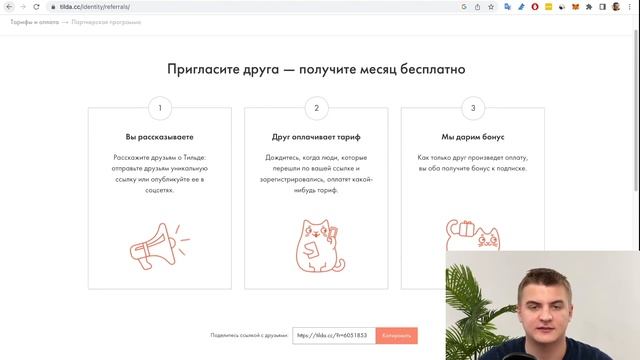The image size is (640, 360).
Task: Click the page vertical scrollbar
Action: (x=636, y=110)
